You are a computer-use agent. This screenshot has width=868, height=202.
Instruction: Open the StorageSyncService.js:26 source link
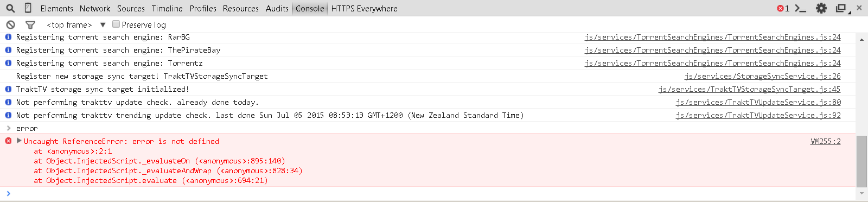pyautogui.click(x=762, y=76)
